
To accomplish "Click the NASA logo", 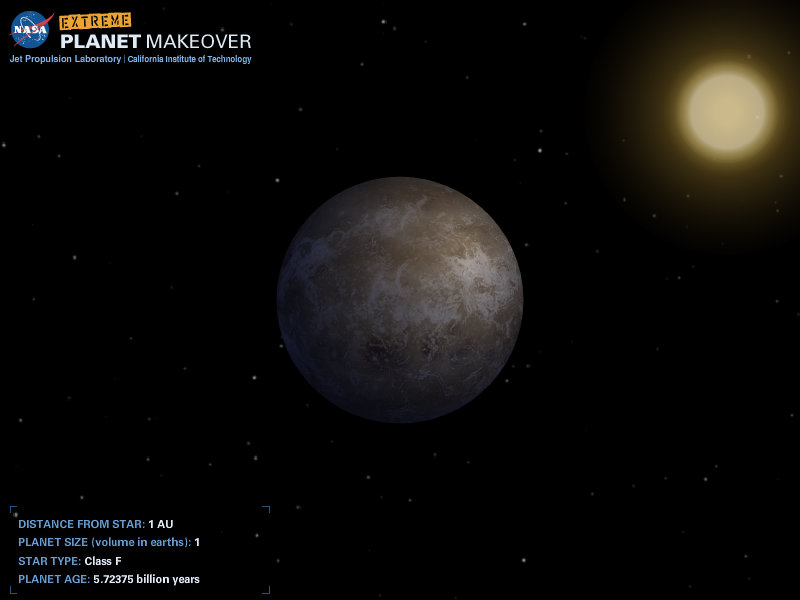I will [x=31, y=30].
